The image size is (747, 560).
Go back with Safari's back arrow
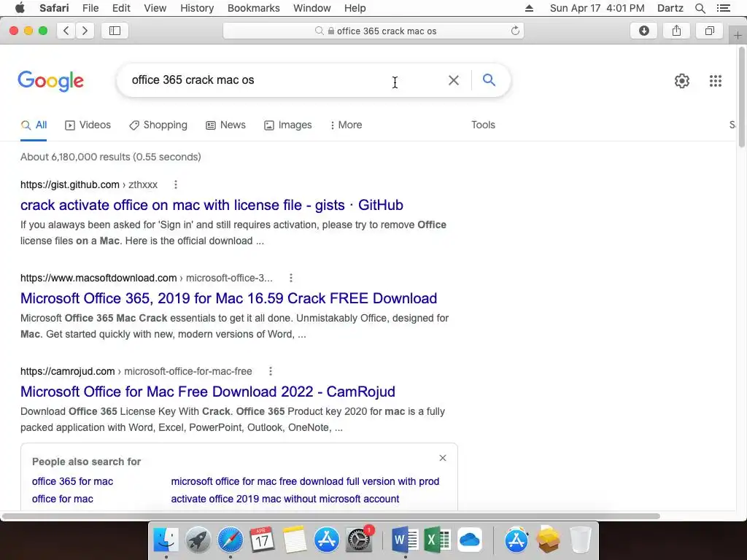[66, 31]
